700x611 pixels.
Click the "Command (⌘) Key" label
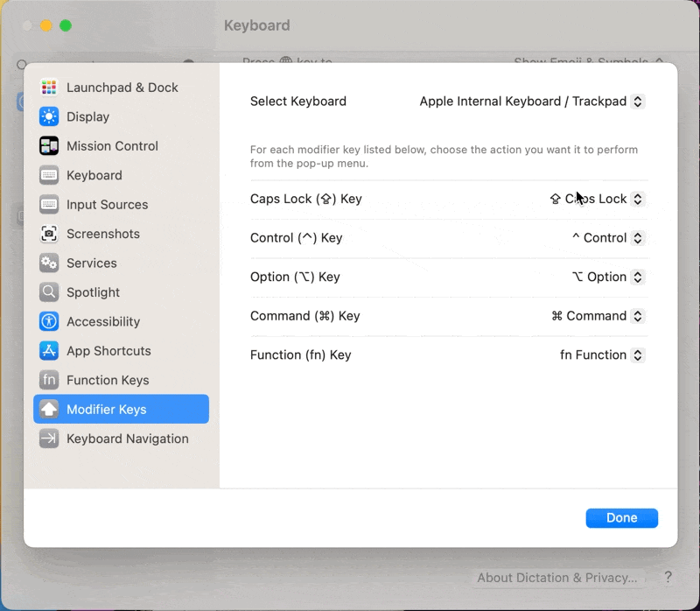click(x=304, y=316)
